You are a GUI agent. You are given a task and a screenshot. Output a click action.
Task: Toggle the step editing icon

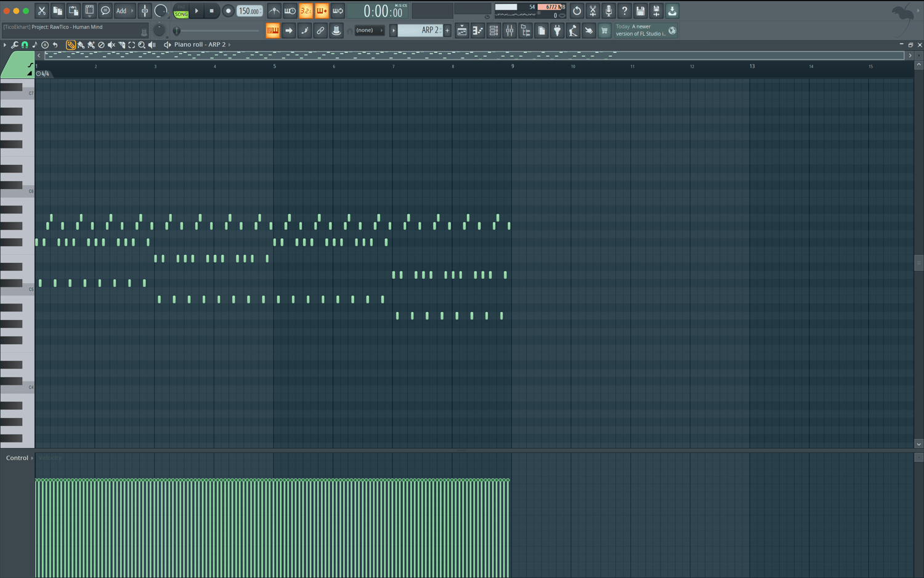[x=305, y=31]
